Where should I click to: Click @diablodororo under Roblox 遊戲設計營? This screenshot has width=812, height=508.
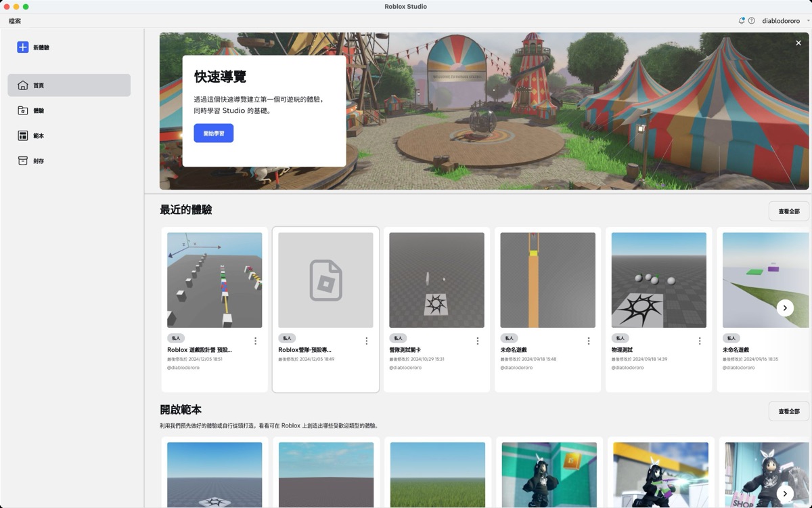185,368
